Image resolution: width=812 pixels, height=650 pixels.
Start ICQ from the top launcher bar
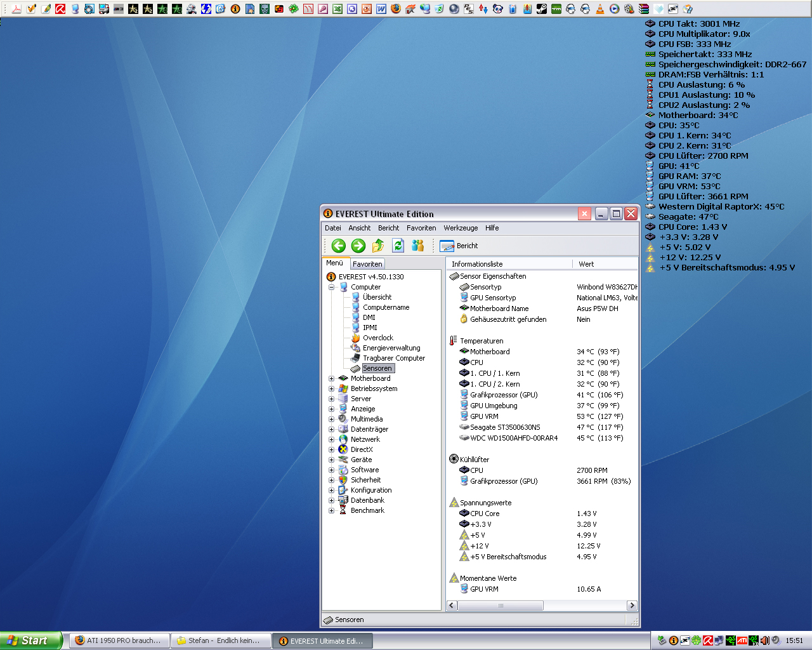pos(294,9)
